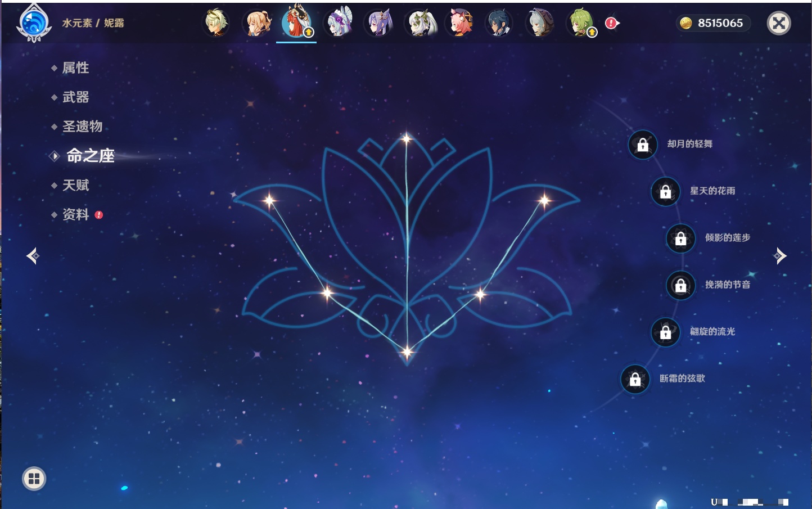812x509 pixels.
Task: Click the lock icon beside 挽漪的节音
Action: (x=680, y=285)
